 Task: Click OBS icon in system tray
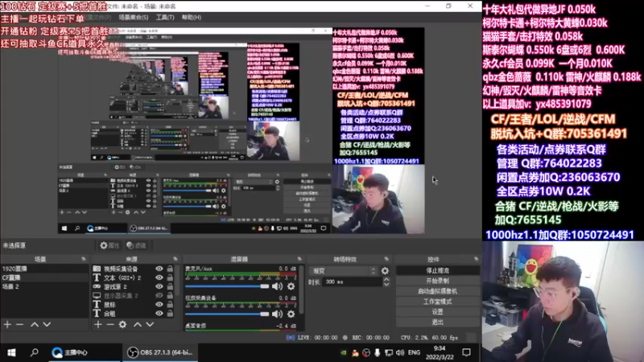click(366, 352)
